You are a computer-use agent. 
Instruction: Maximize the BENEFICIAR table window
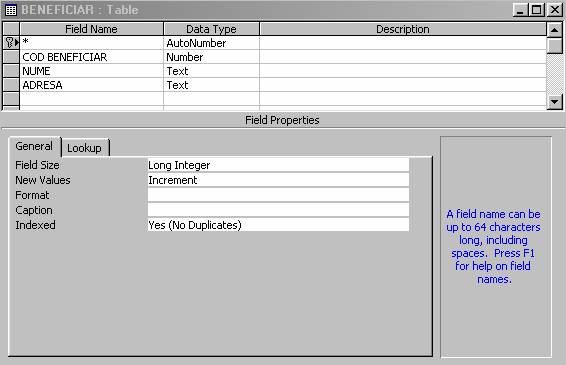537,10
